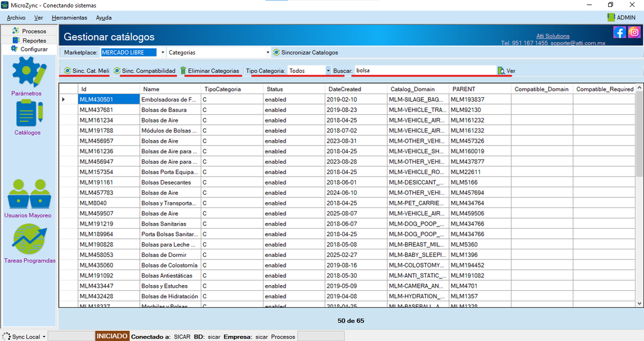The image size is (644, 341).
Task: Open the Catálogos clipboard icon
Action: (29, 113)
